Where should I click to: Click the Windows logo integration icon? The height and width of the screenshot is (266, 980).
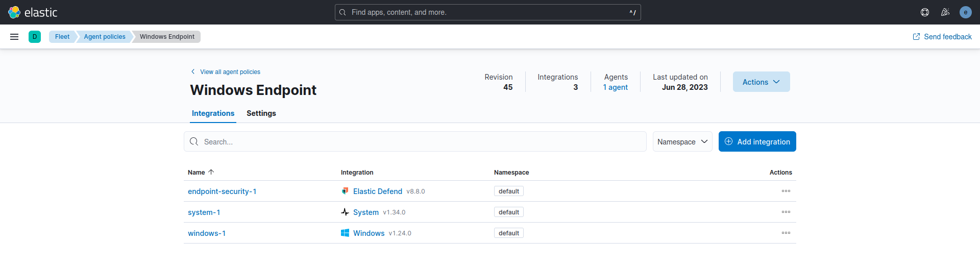[345, 233]
